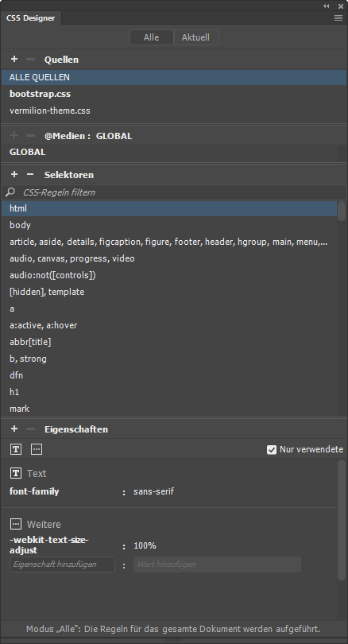Select the h1 selector
This screenshot has width=348, height=644.
(169, 392)
